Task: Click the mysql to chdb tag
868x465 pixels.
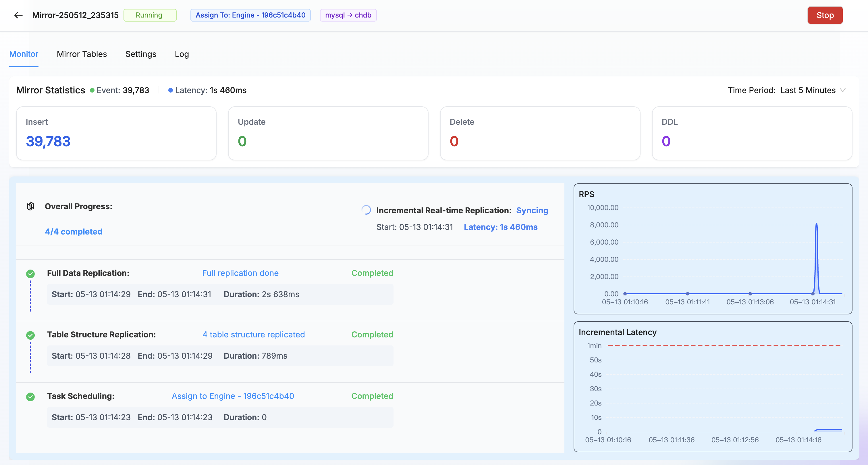Action: tap(348, 15)
